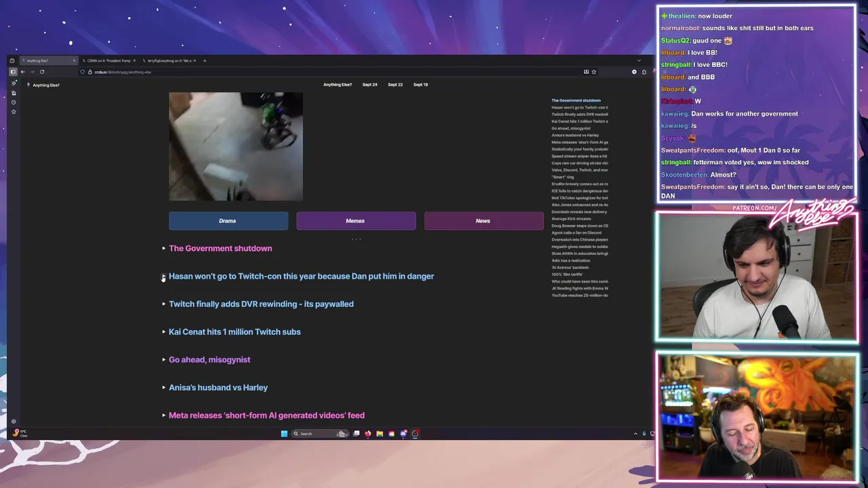Click '100% 'film tariffs'' outline entry
The height and width of the screenshot is (488, 868).
coord(567,274)
